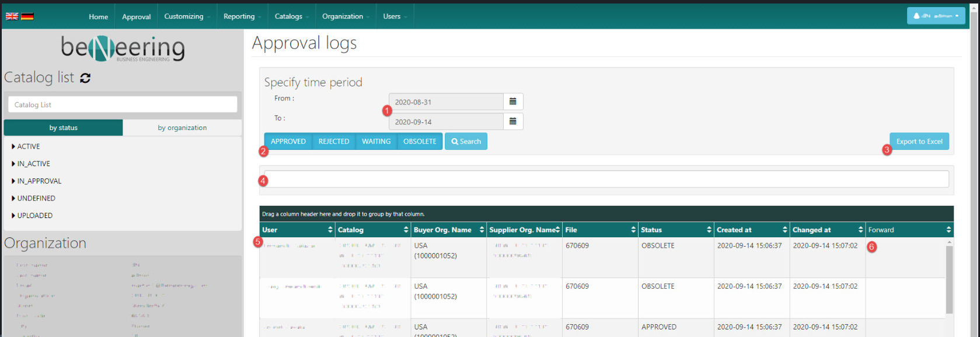Open the From date calendar picker
Image resolution: width=980 pixels, height=337 pixels.
(x=512, y=101)
